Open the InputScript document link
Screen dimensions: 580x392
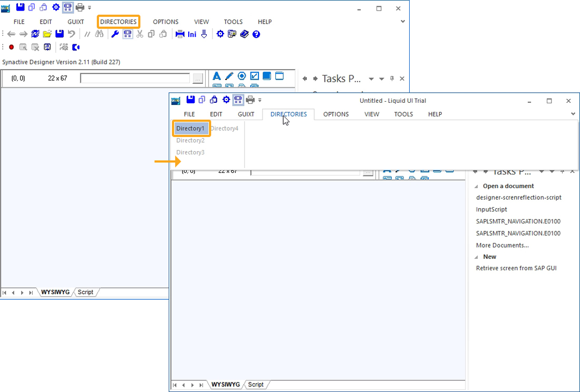(x=491, y=209)
